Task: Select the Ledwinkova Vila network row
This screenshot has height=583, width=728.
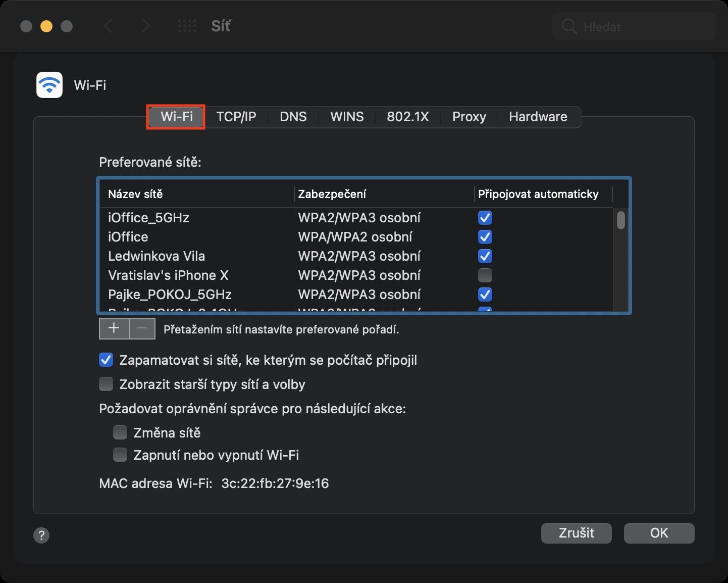Action: tap(202, 256)
